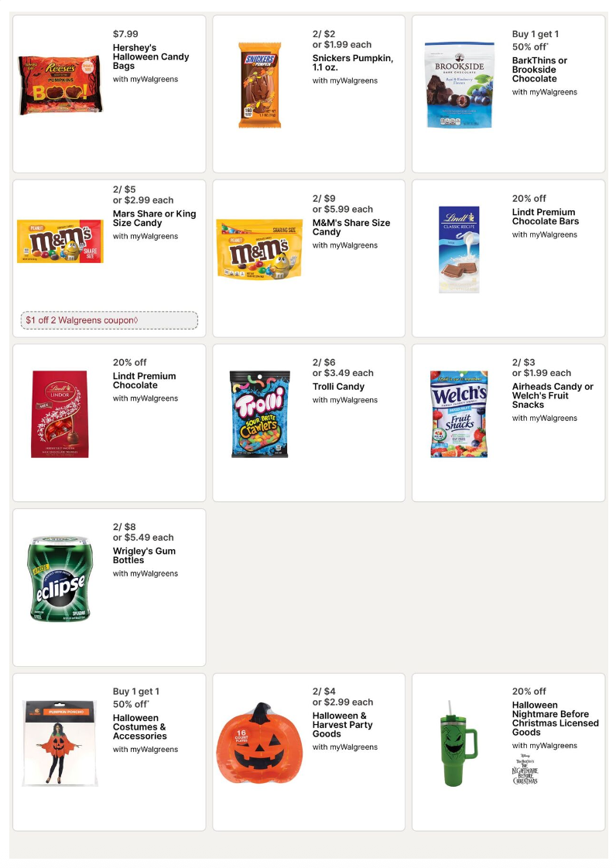
Task: Clip the $1 off 2 Walgreens coupon
Action: click(109, 320)
